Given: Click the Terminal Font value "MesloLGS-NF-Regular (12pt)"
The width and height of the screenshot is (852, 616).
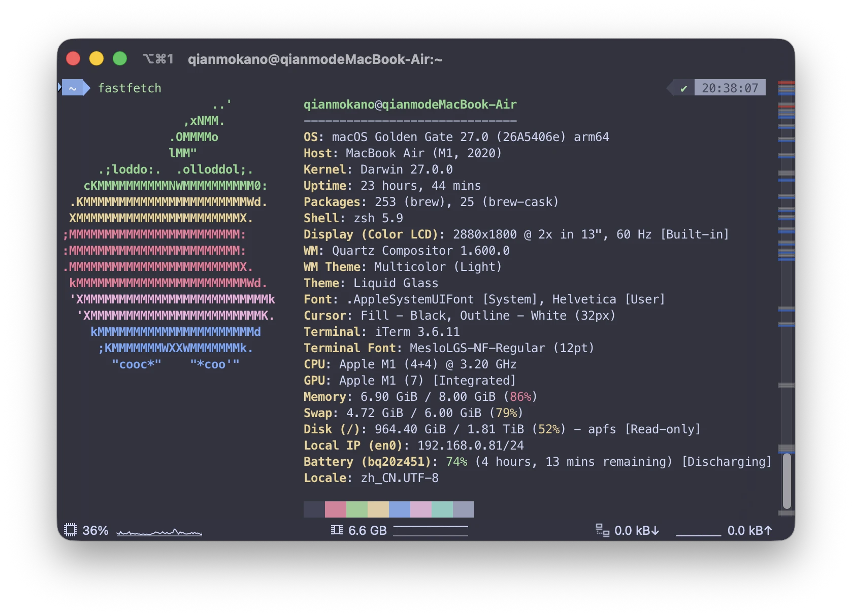Looking at the screenshot, I should click(x=502, y=348).
